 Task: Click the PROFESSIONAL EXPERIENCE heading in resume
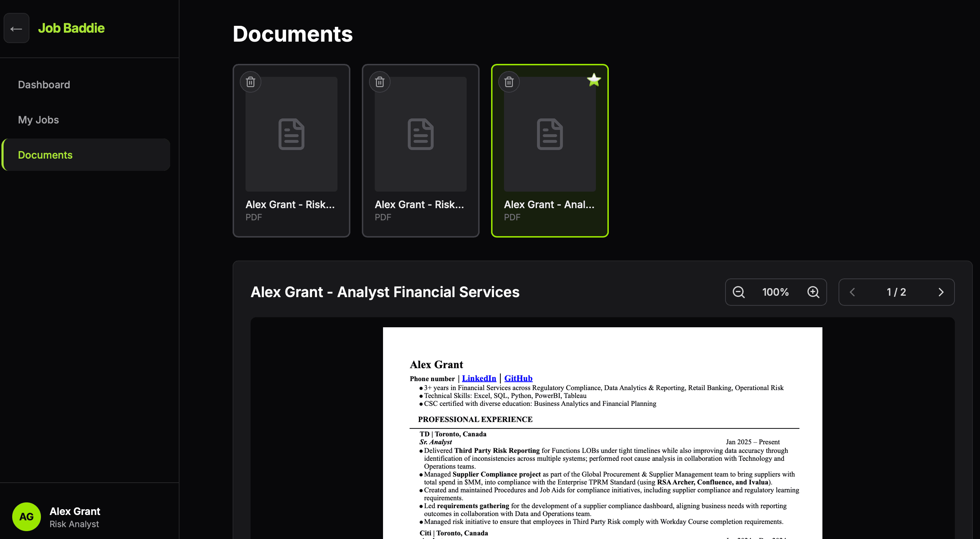click(475, 420)
